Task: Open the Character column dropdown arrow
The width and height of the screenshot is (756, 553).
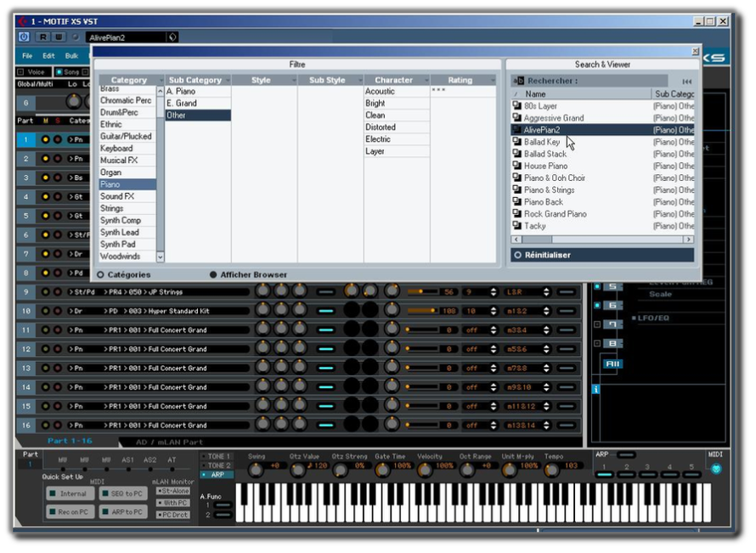Action: pos(426,80)
